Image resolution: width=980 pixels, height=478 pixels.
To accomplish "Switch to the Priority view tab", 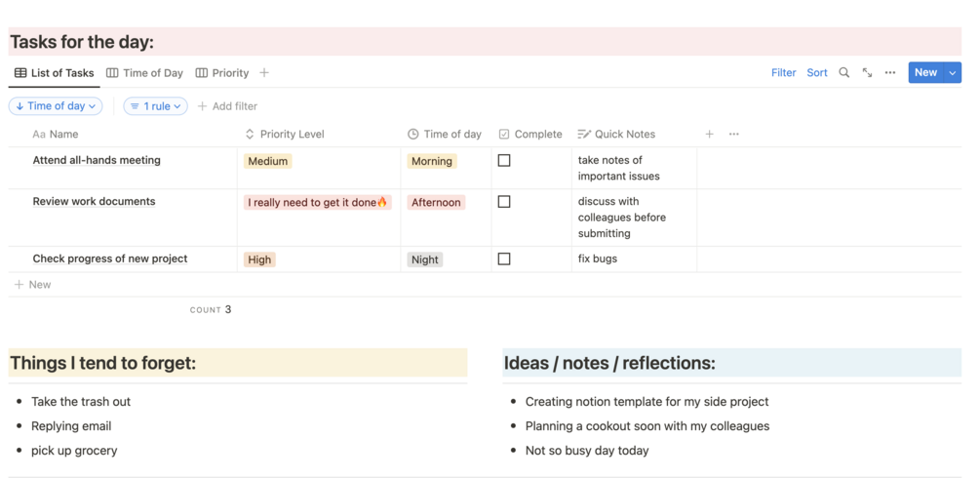I will click(222, 73).
